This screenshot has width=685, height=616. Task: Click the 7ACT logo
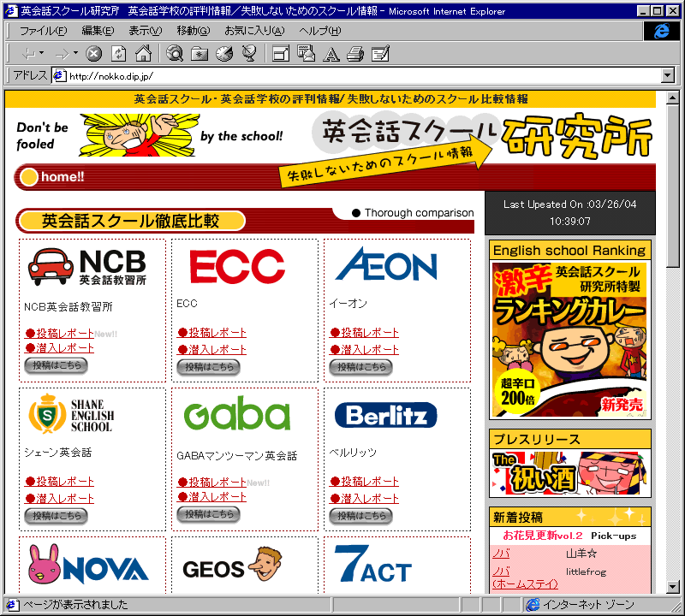click(x=373, y=564)
